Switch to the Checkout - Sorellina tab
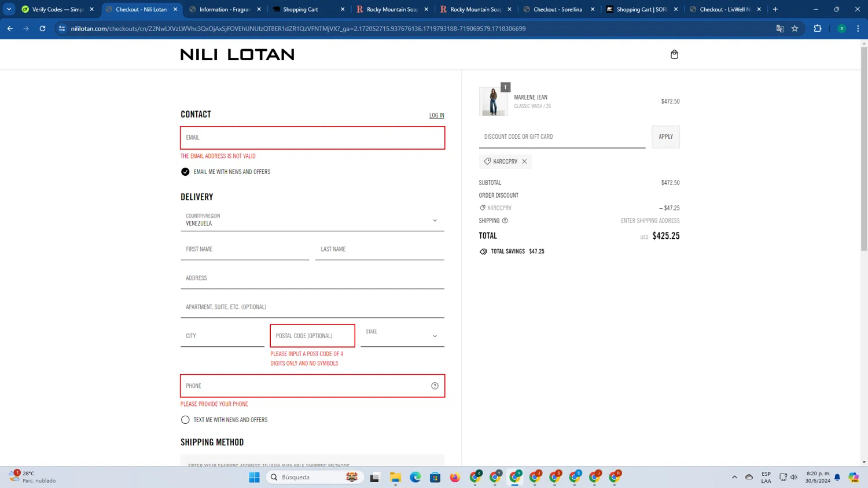The height and width of the screenshot is (488, 868). click(x=558, y=9)
